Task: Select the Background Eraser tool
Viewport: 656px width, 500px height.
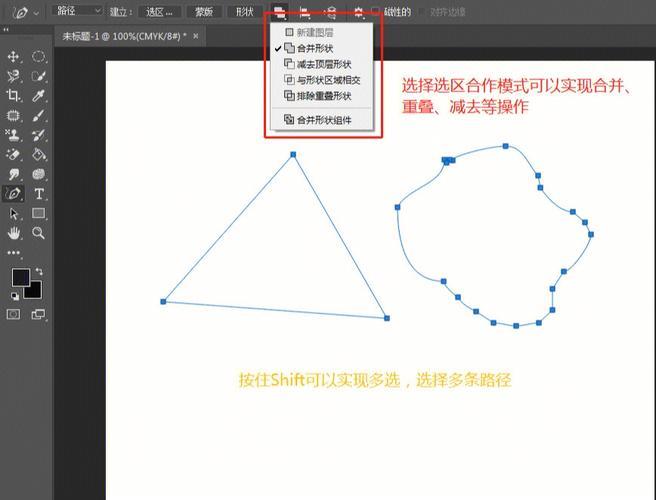Action: [x=13, y=154]
